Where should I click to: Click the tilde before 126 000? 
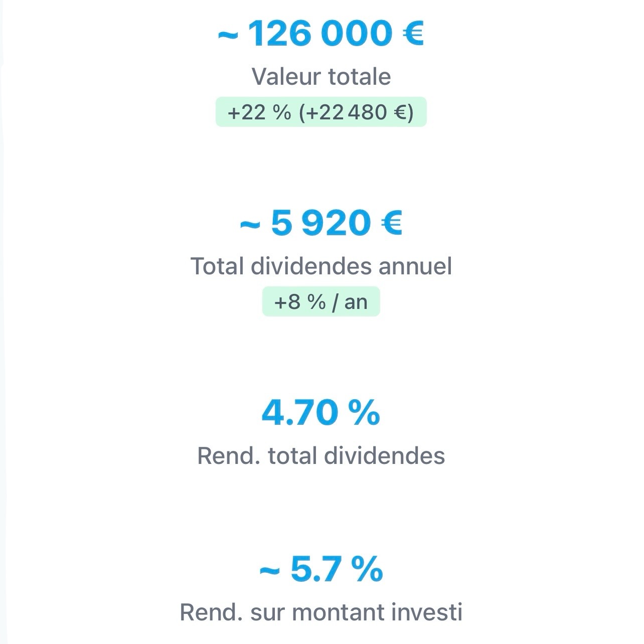228,35
